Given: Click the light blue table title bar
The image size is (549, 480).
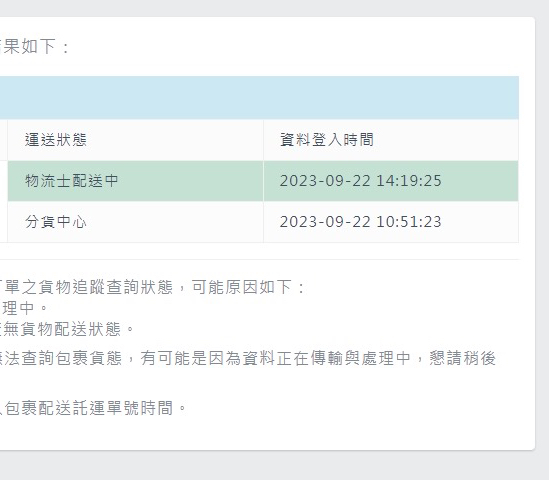Looking at the screenshot, I should coord(259,98).
